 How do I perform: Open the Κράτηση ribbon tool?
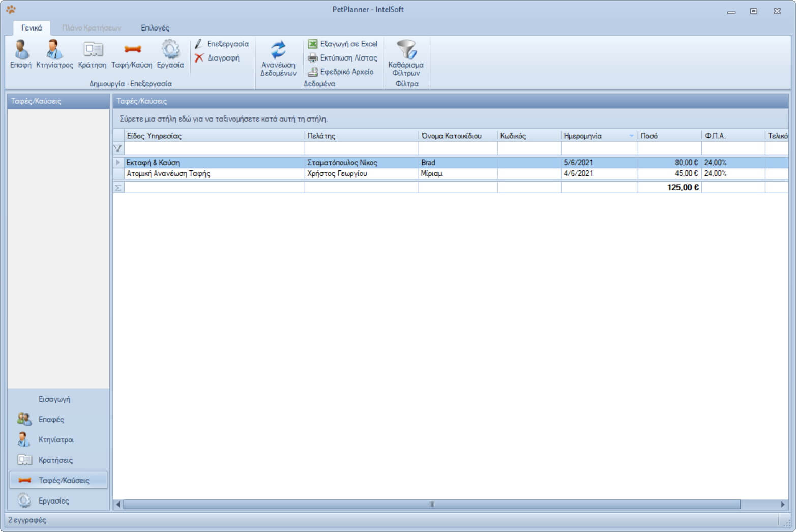(x=92, y=54)
